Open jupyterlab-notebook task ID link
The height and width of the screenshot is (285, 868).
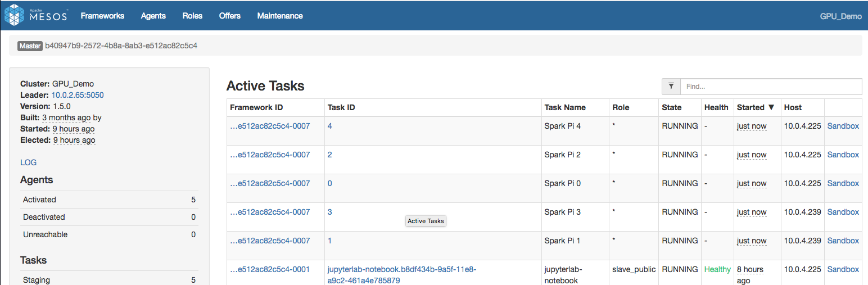coord(402,274)
